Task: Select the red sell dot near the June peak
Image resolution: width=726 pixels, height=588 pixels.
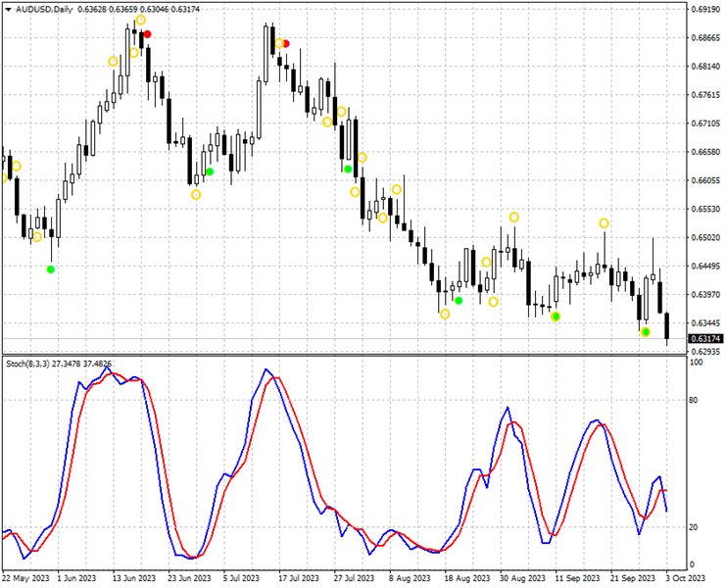Action: 147,34
